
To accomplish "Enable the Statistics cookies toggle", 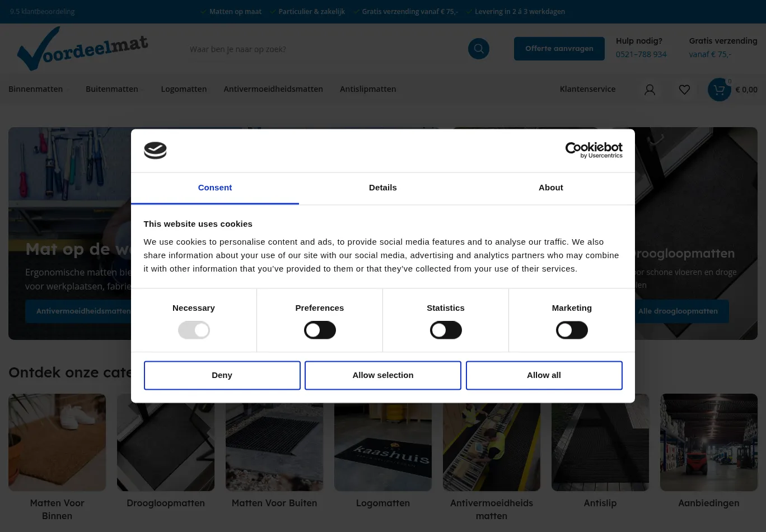I will 446,330.
